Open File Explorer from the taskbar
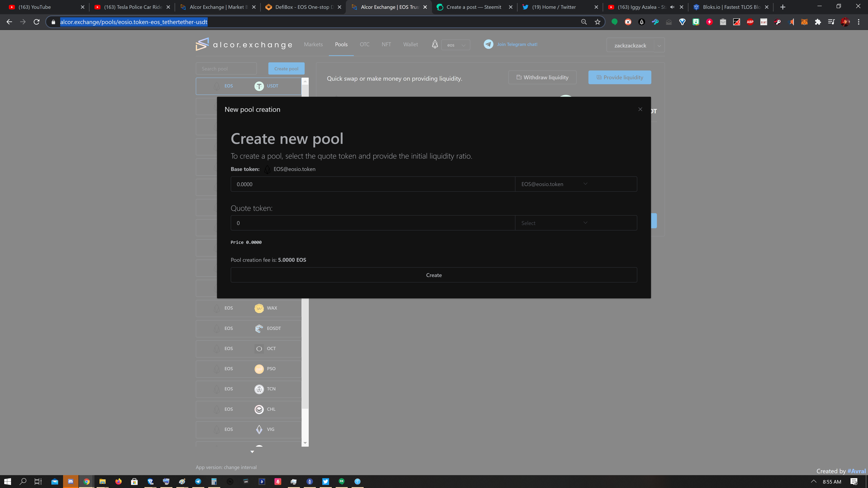This screenshot has height=488, width=868. [x=102, y=482]
